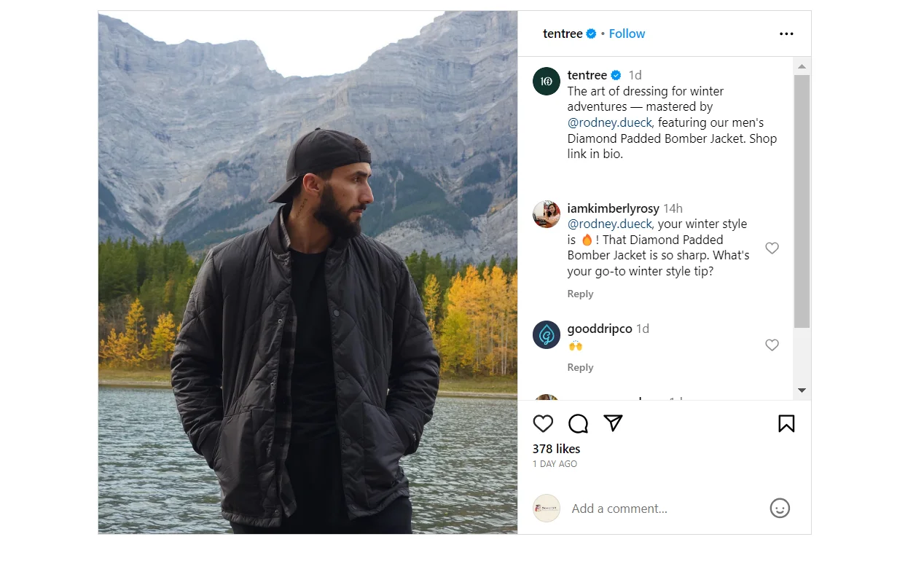Like the post with heart icon
The width and height of the screenshot is (924, 577).
click(543, 424)
